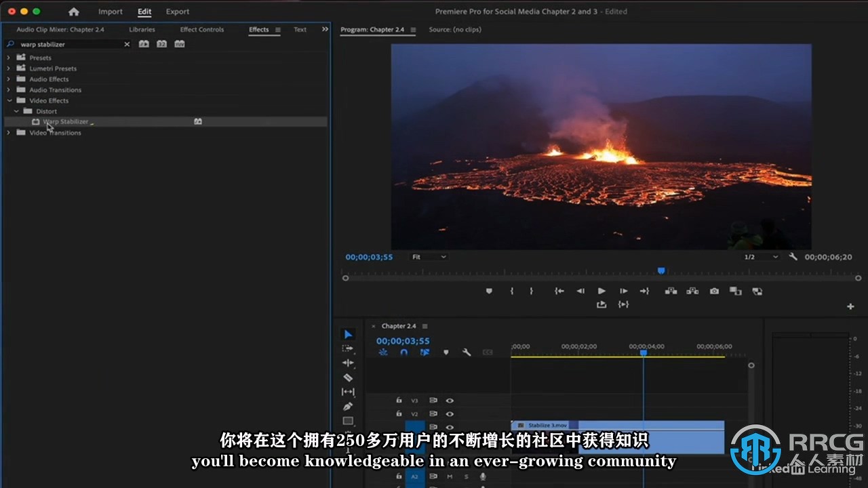868x488 pixels.
Task: Click the Extract button
Action: click(x=692, y=291)
